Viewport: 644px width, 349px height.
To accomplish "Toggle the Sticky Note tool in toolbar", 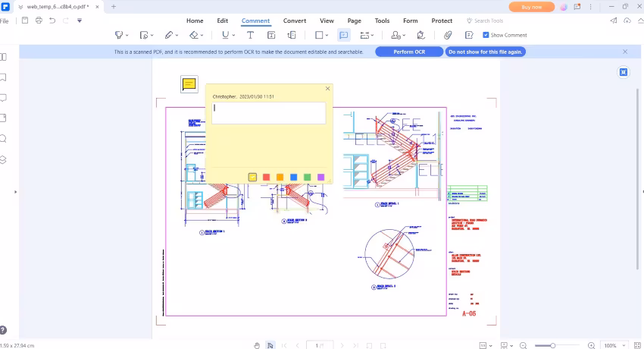I will tap(344, 36).
